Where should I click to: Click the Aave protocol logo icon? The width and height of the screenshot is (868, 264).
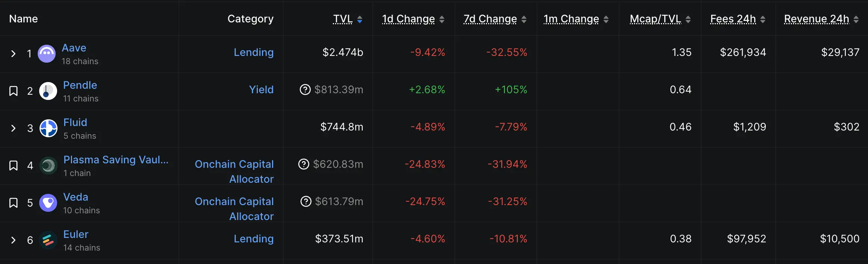[x=47, y=54]
